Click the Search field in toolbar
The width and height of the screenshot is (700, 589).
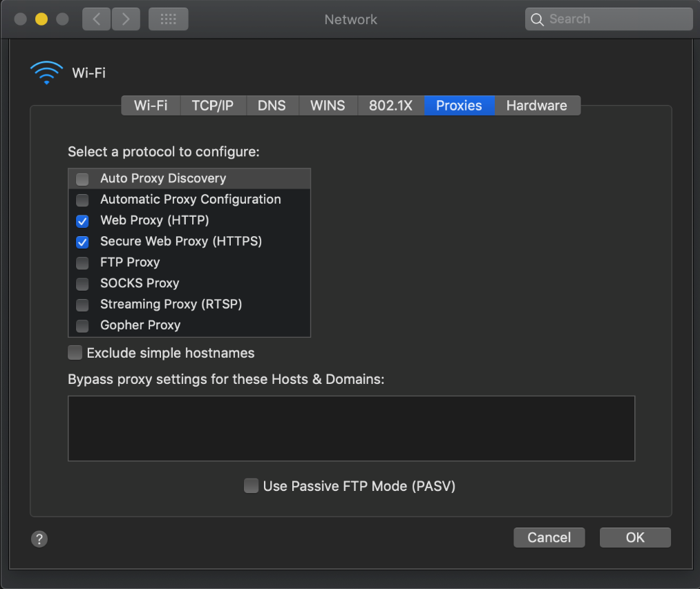click(615, 19)
